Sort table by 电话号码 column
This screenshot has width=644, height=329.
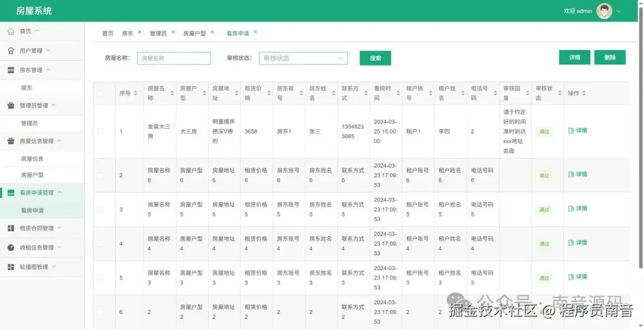tap(495, 93)
